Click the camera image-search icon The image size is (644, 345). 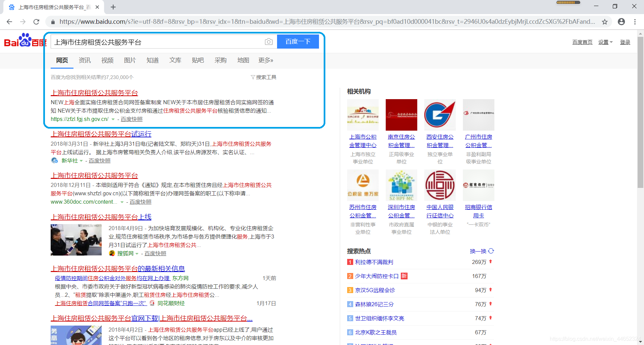pos(268,42)
